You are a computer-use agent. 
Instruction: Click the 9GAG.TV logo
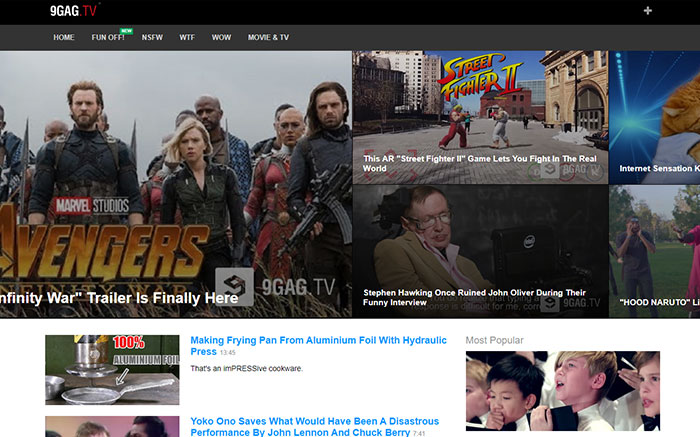[x=74, y=11]
